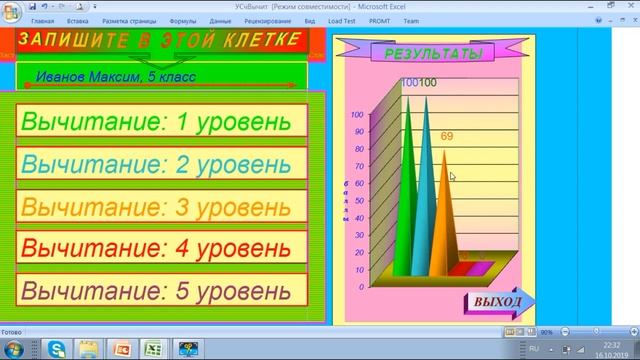The width and height of the screenshot is (640, 360).
Task: Open the Рецензирование tab
Action: point(268,21)
